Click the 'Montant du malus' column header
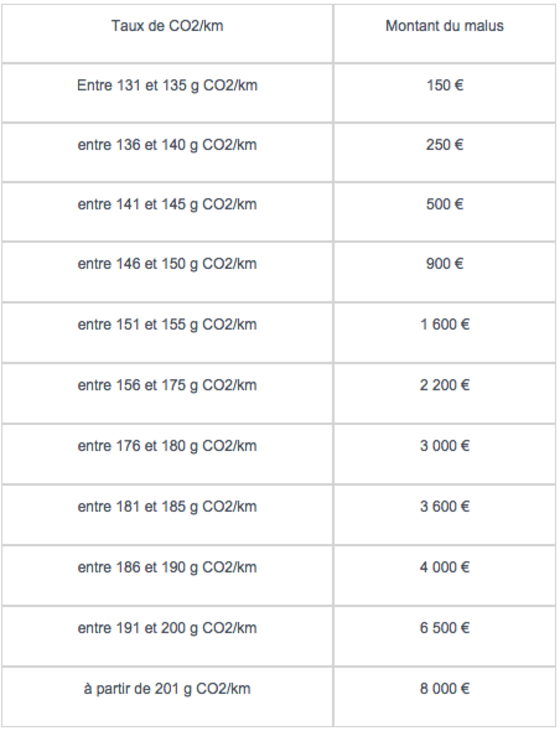Screen dimensions: 560x731 (444, 34)
